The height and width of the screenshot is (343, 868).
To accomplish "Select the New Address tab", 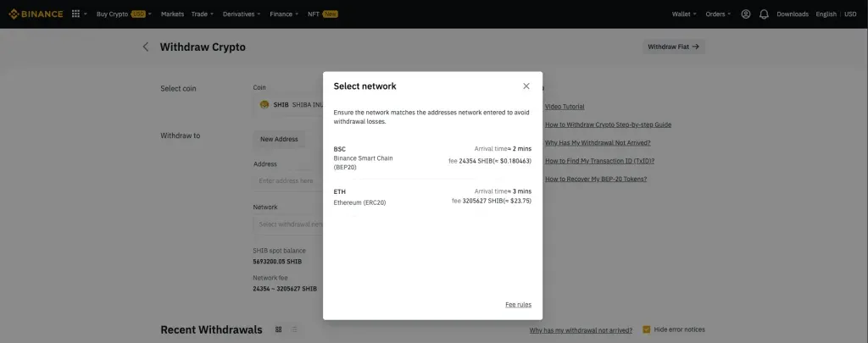I will tap(279, 140).
